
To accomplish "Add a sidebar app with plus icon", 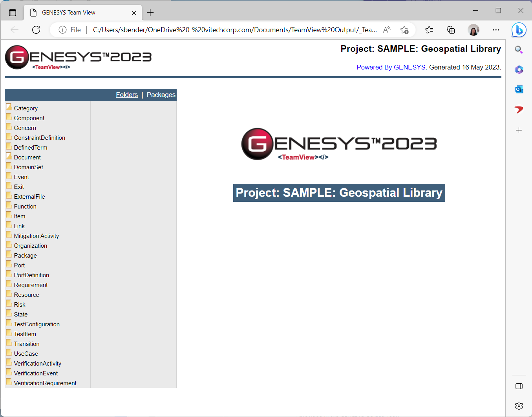I will click(519, 130).
